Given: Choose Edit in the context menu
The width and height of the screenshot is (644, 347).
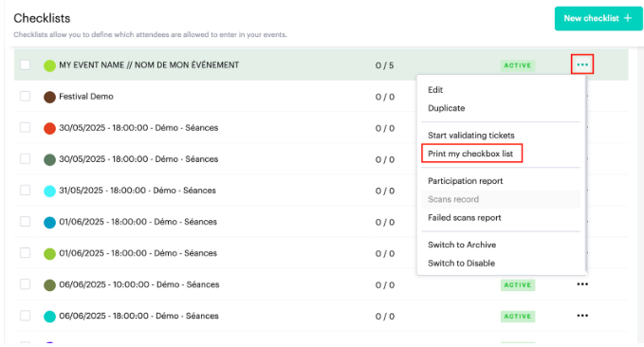Looking at the screenshot, I should click(x=435, y=89).
